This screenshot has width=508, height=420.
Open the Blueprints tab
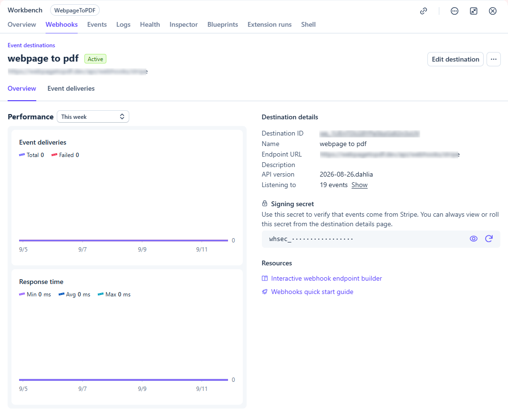[223, 25]
